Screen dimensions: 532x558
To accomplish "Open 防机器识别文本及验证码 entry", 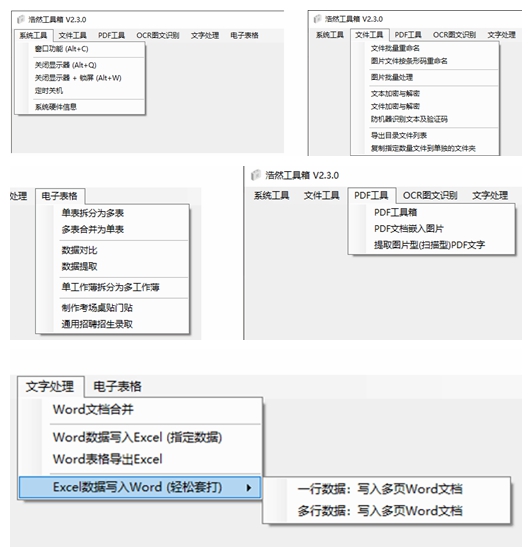I will click(409, 119).
